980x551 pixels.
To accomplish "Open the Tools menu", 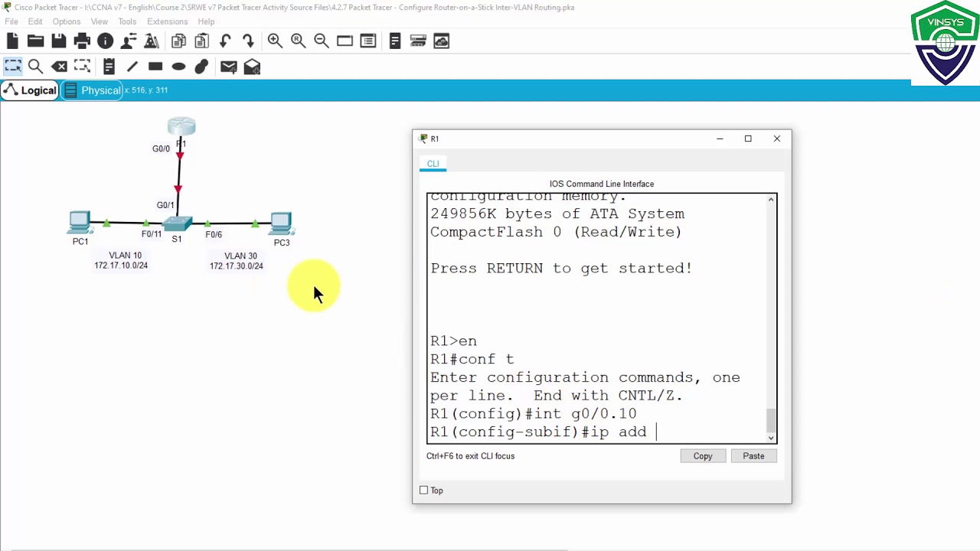I will click(127, 21).
